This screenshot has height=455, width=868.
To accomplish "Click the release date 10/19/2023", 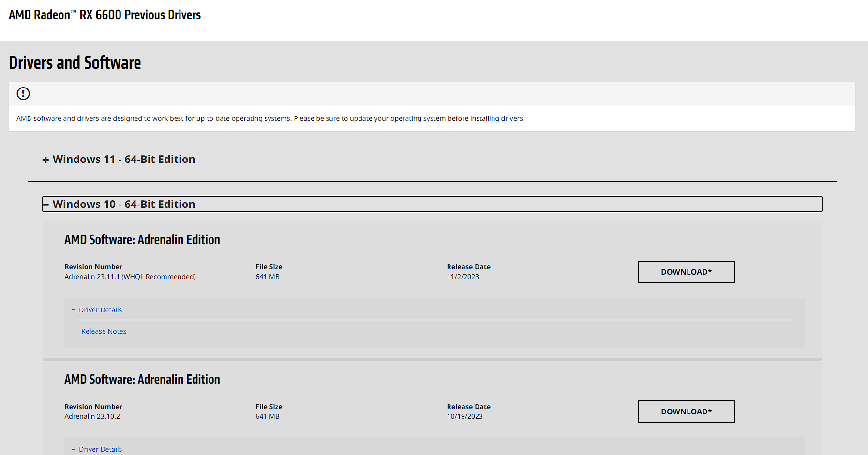I will point(464,416).
